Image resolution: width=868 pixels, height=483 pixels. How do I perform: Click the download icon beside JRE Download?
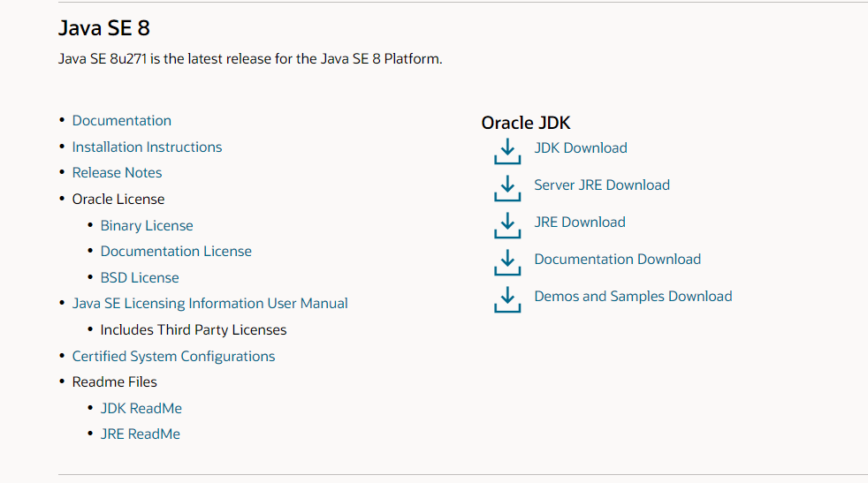pyautogui.click(x=507, y=225)
